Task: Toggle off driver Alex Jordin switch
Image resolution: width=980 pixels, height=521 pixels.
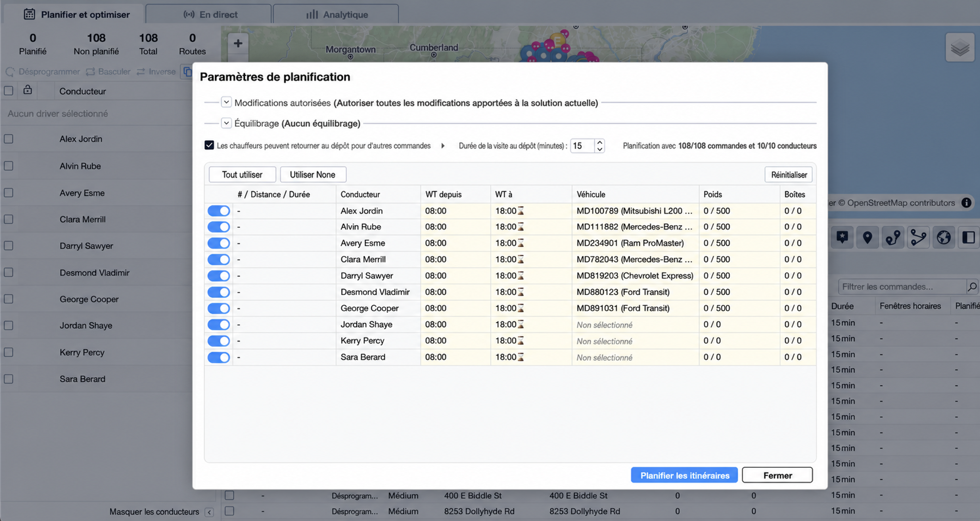Action: click(x=218, y=211)
